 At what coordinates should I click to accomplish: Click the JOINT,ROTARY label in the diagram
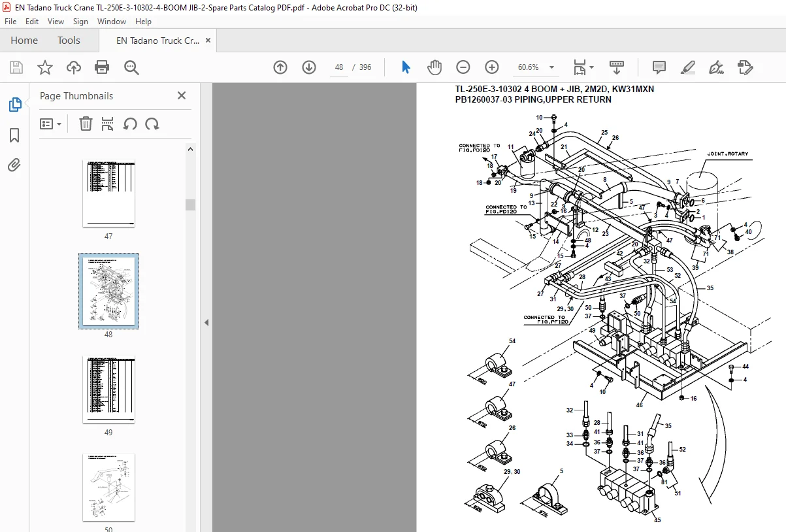coord(728,154)
